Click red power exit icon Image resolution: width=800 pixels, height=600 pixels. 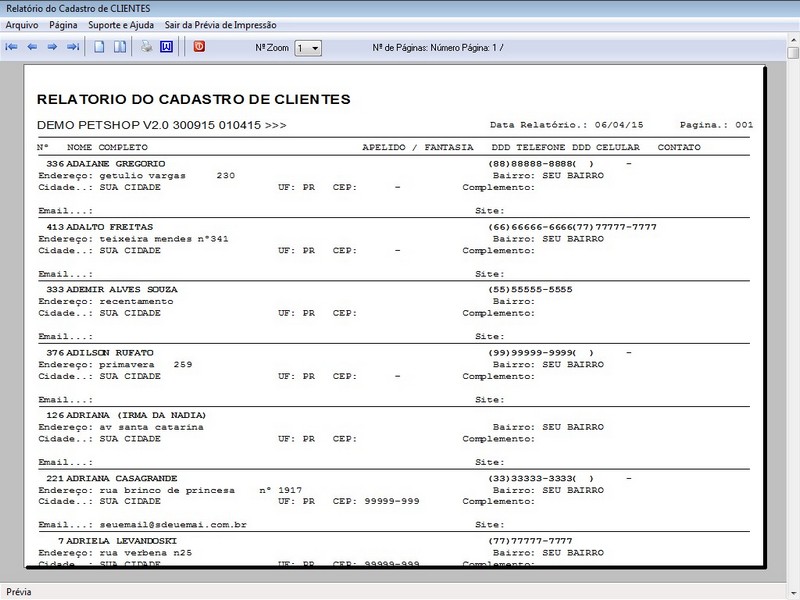click(x=199, y=46)
